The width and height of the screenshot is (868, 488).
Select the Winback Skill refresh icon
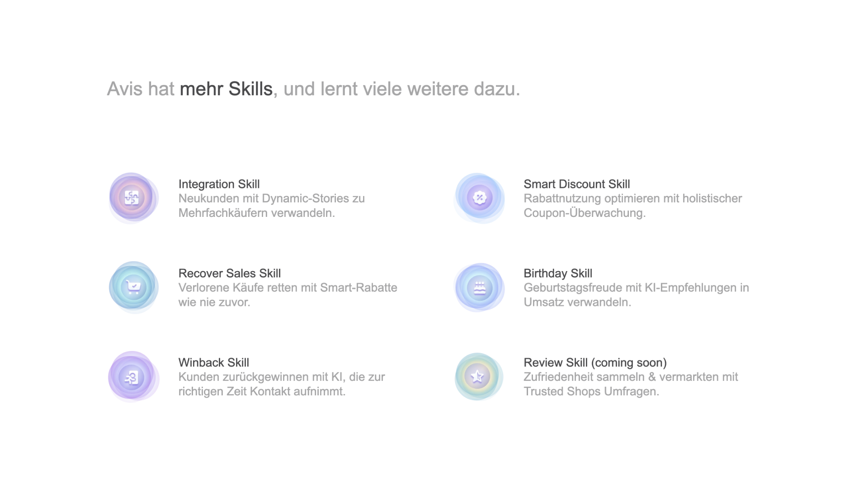pos(134,376)
